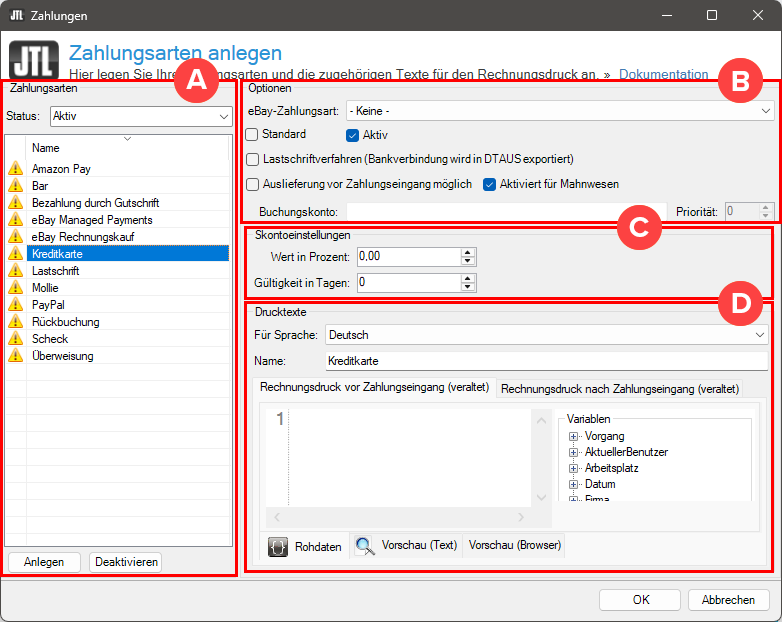Click the warning icon next to Überweisung
Screen dimensions: 782x622
(15, 356)
